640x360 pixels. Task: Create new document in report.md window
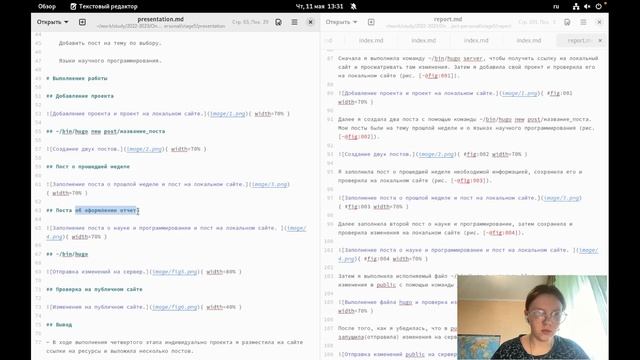point(371,22)
